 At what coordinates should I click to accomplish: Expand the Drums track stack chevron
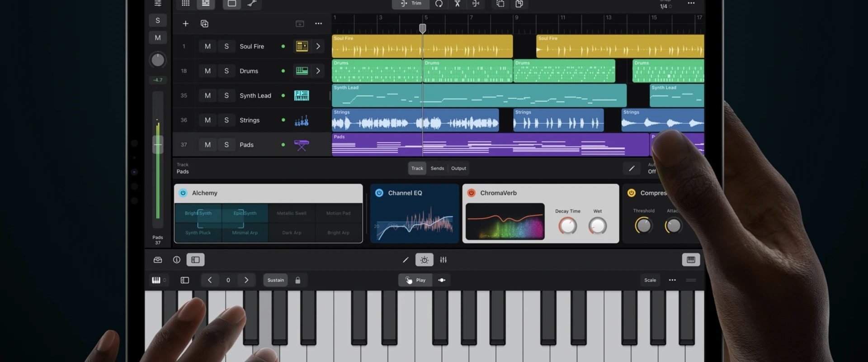318,71
